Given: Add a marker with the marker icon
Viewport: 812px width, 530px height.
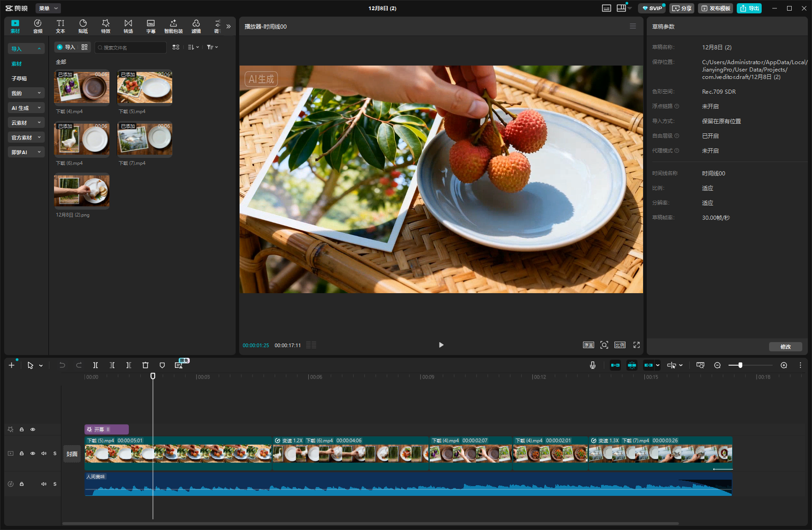Looking at the screenshot, I should coord(162,365).
